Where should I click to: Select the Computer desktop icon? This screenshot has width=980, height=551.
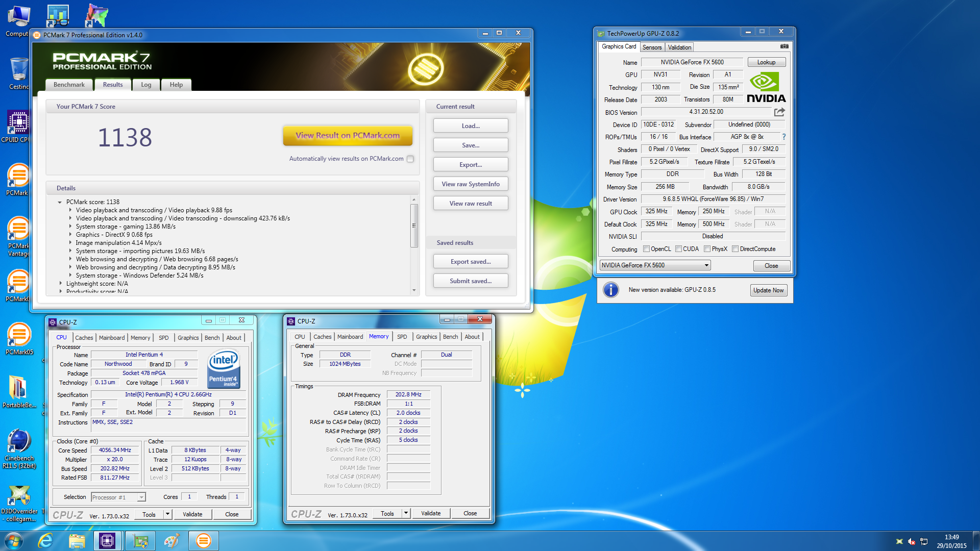tap(18, 21)
